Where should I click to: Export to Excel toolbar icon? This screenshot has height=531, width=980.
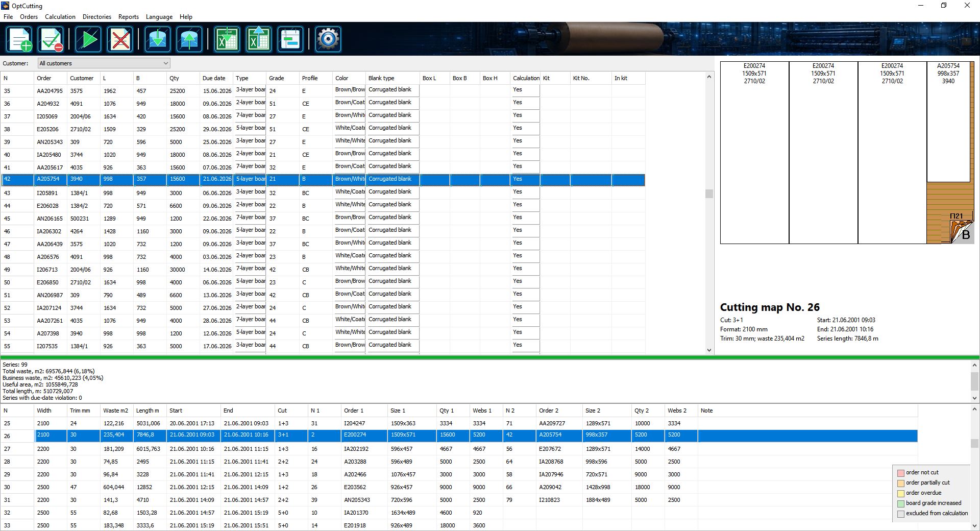pos(259,39)
